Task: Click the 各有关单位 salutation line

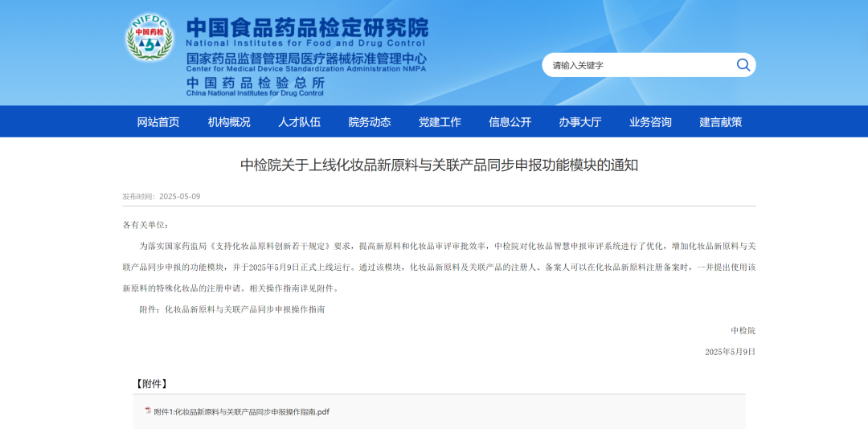Action: click(145, 225)
